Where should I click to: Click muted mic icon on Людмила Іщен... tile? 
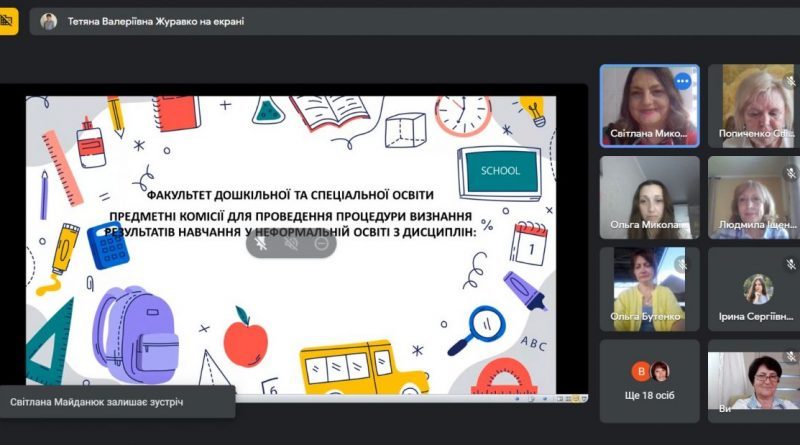[790, 173]
